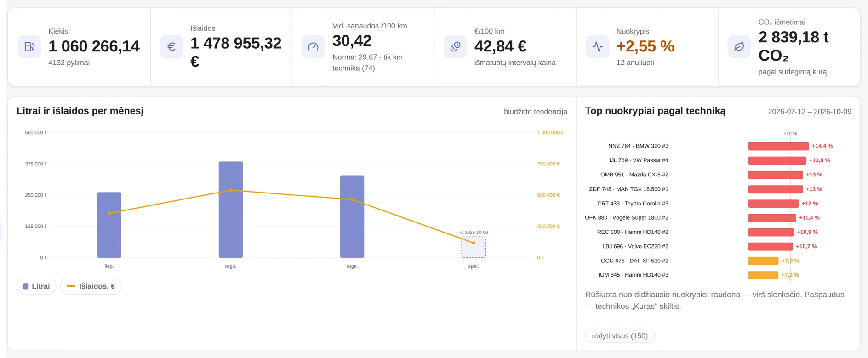Click the 42,84 € cost value
This screenshot has width=868, height=358.
pos(501,46)
